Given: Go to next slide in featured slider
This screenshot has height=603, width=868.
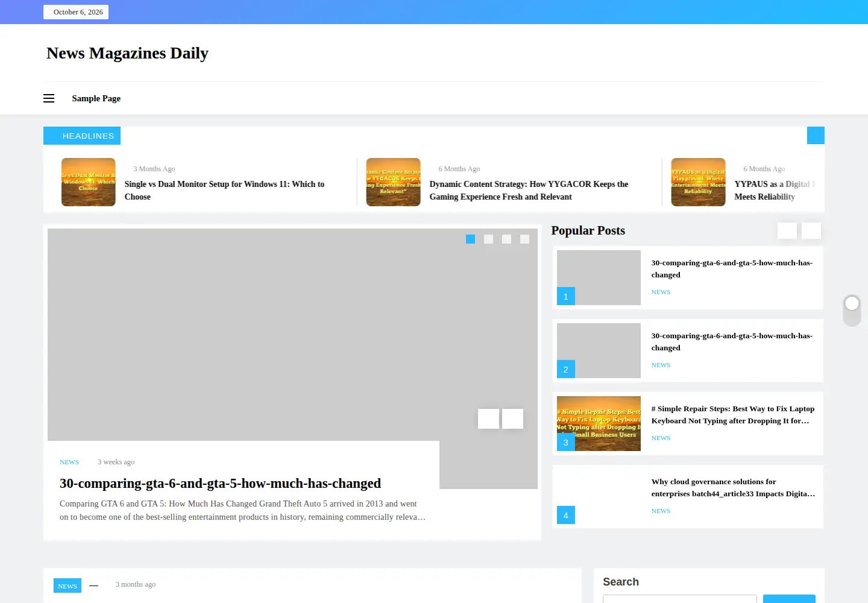Looking at the screenshot, I should point(512,418).
